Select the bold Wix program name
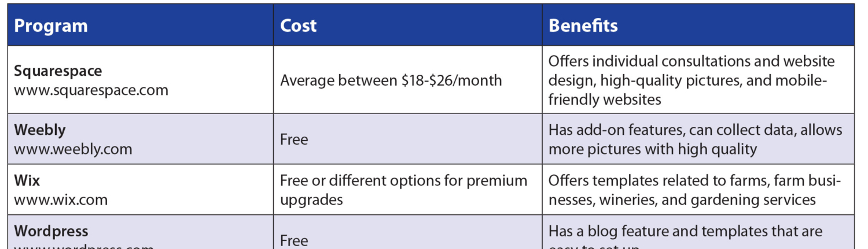The image size is (868, 249). point(27,181)
